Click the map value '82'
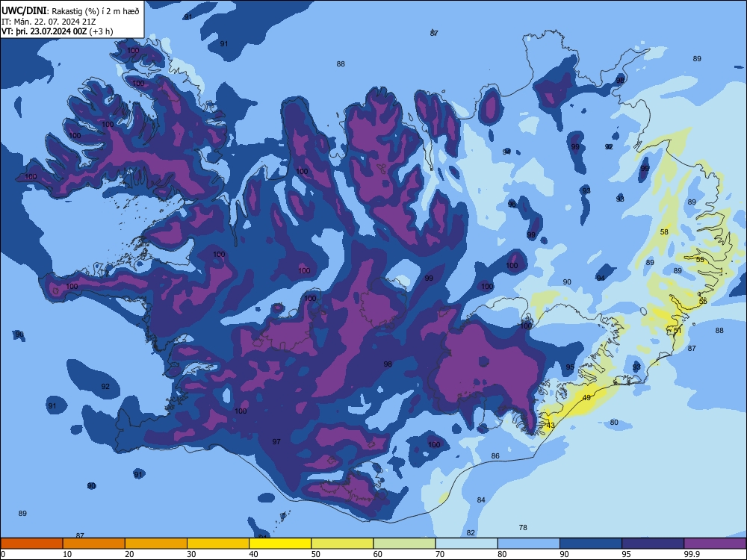 point(471,533)
